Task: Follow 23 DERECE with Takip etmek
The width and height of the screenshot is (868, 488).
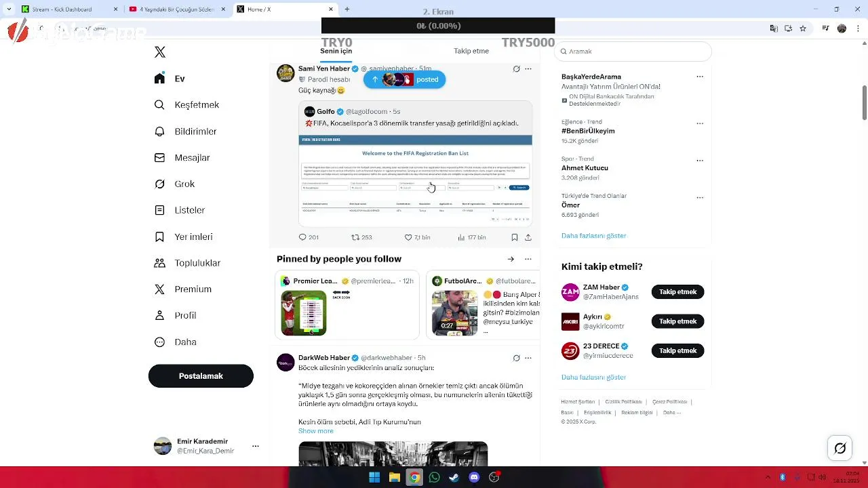Action: (678, 350)
